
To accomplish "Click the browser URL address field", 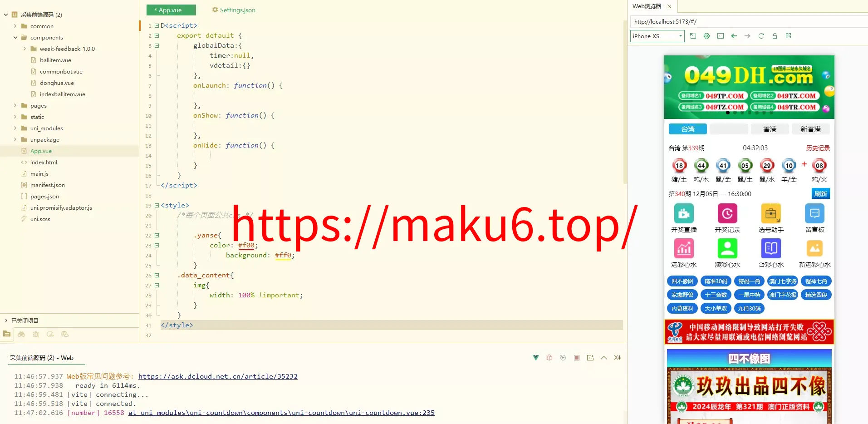I will click(749, 21).
